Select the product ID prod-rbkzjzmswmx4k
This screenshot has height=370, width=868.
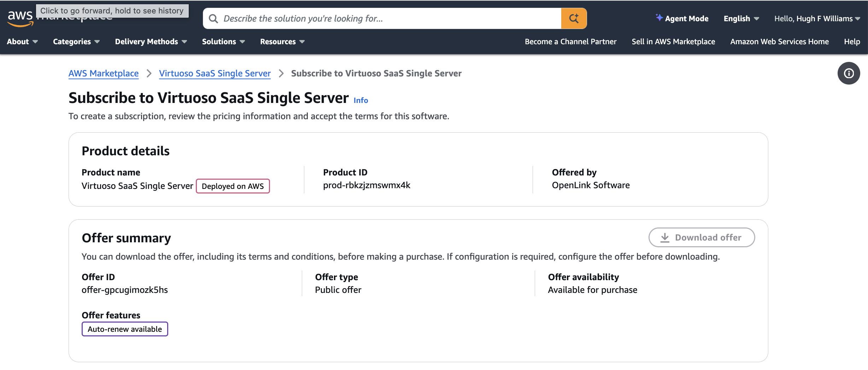(366, 185)
